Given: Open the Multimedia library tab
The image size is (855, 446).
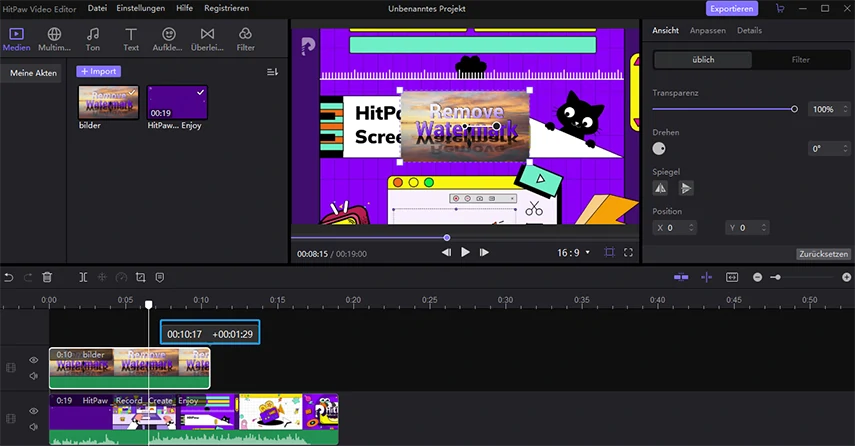Looking at the screenshot, I should click(x=54, y=40).
